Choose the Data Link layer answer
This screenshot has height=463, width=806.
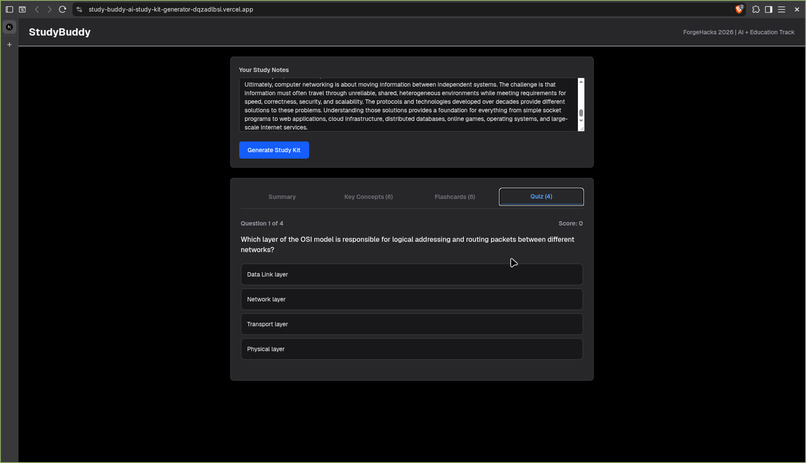[412, 274]
